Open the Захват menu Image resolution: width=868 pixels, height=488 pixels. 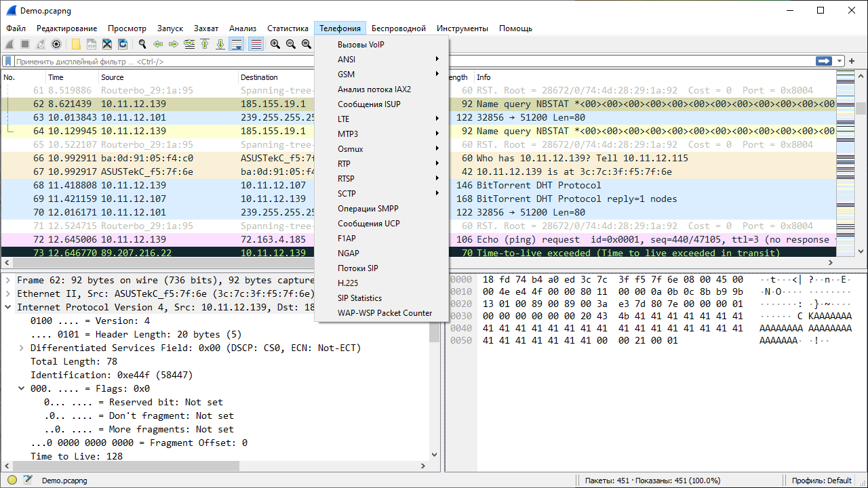click(x=206, y=28)
